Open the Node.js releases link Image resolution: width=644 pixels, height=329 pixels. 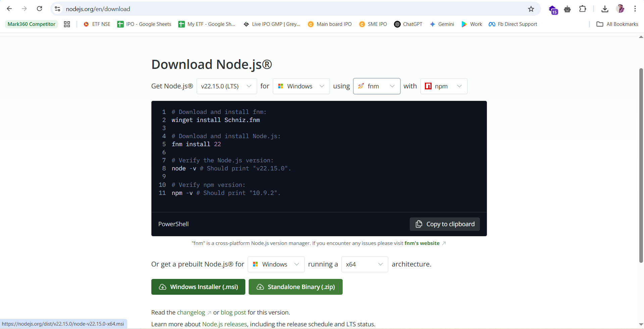225,324
